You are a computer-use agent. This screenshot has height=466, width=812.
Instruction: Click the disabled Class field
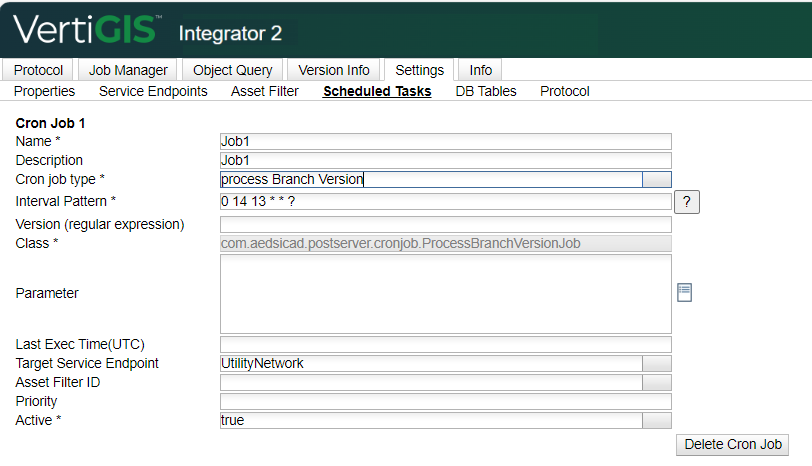pos(445,243)
